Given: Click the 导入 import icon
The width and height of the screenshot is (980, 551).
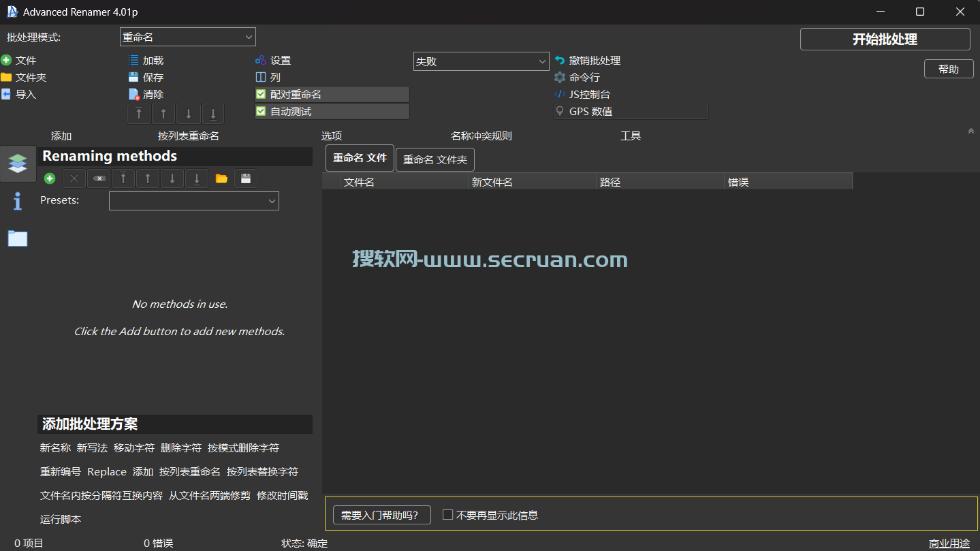Looking at the screenshot, I should 6,95.
